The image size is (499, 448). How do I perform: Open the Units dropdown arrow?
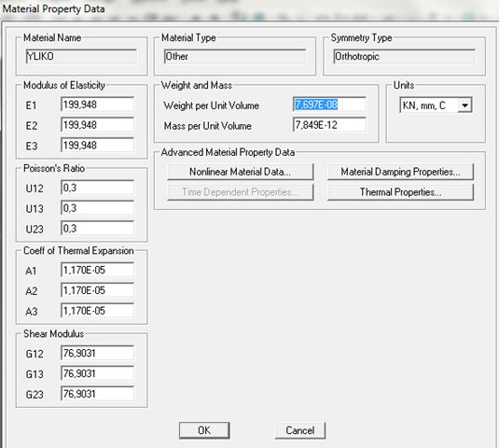coord(464,105)
